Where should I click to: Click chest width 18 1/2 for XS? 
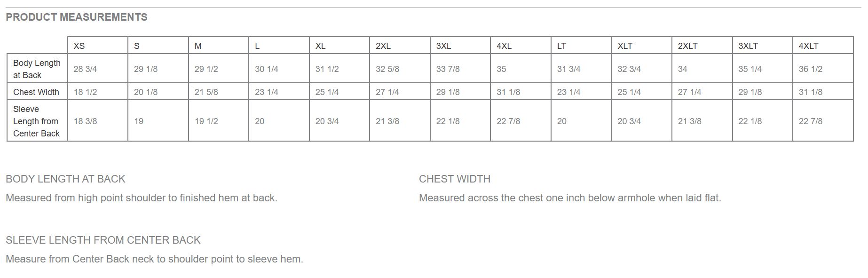tap(98, 92)
